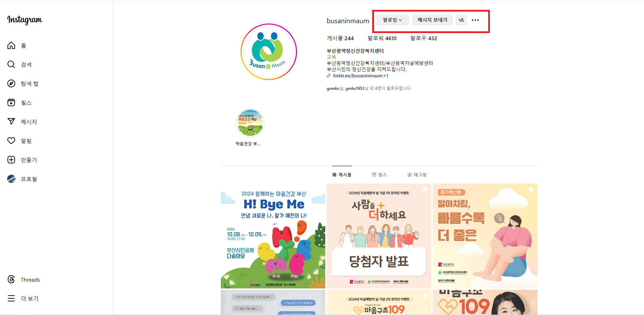
Task: Open the 마음건강 부... story highlight
Action: (250, 123)
